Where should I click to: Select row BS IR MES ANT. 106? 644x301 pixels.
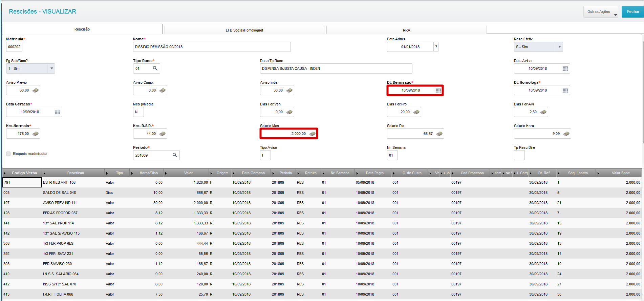tap(322, 182)
